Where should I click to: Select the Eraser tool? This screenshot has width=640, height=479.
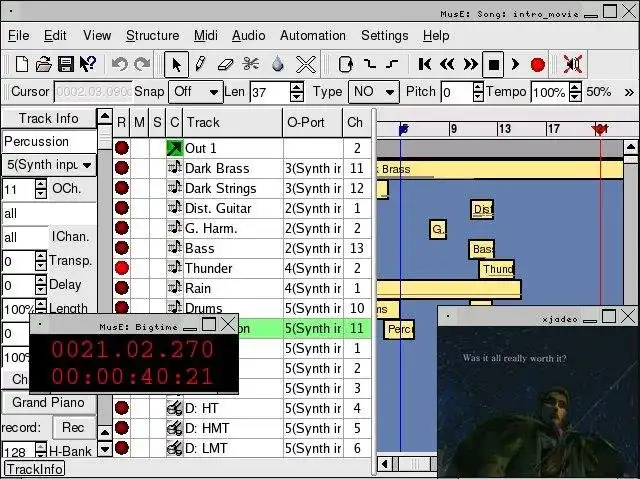(x=225, y=64)
